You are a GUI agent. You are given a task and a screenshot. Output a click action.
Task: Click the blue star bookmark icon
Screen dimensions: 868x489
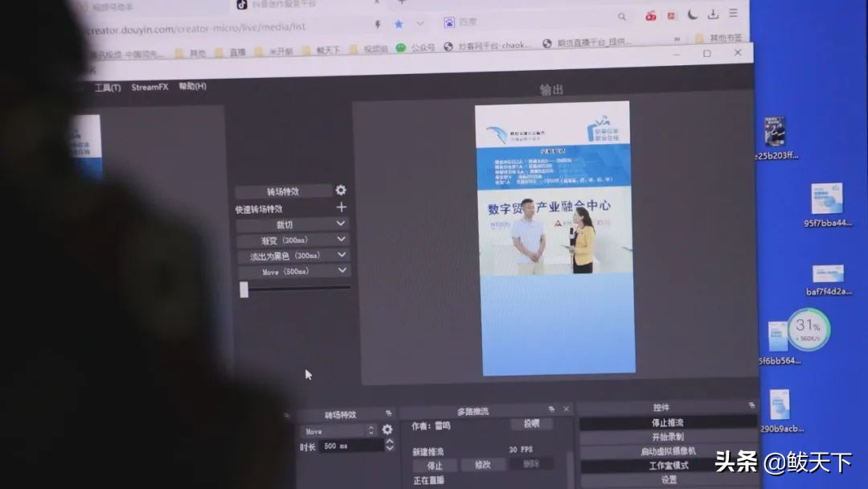399,24
